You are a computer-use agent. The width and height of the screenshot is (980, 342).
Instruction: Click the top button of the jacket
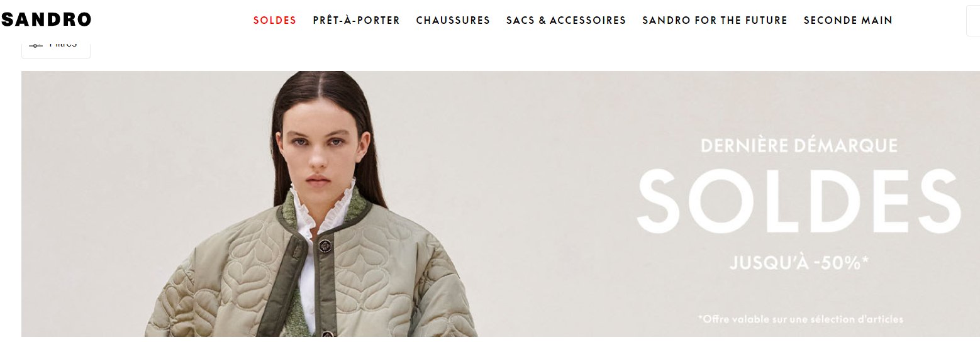(325, 245)
